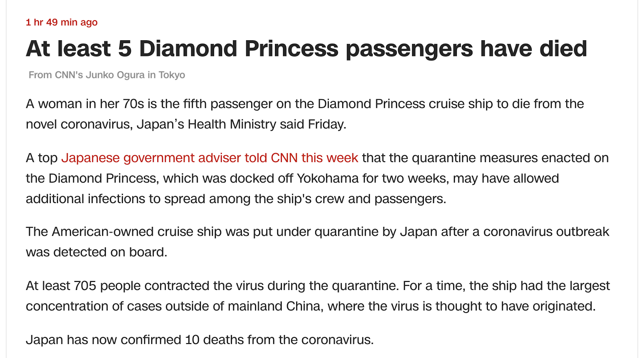Click the text "additional infections to spread"
The width and height of the screenshot is (644, 358).
pos(116,199)
